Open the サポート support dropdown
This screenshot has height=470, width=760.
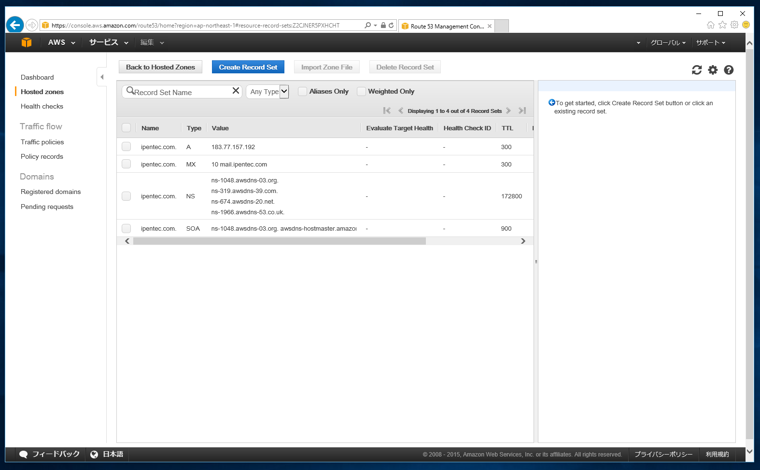711,43
